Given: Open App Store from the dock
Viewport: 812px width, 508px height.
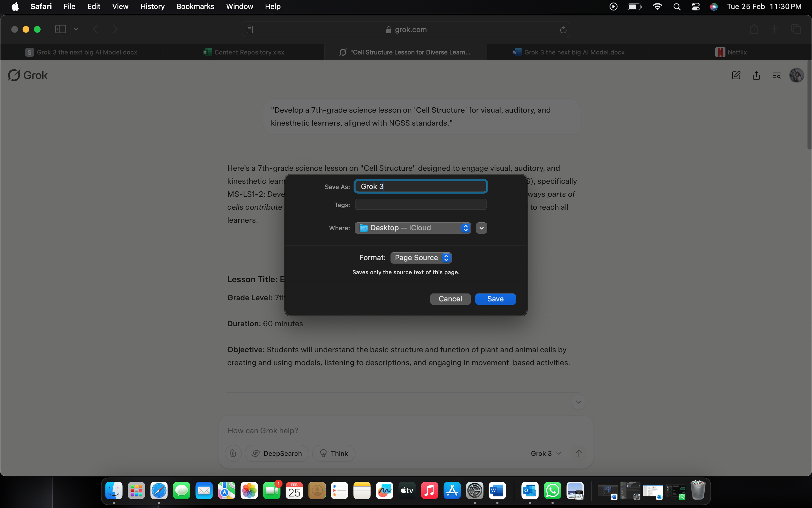Looking at the screenshot, I should (452, 491).
